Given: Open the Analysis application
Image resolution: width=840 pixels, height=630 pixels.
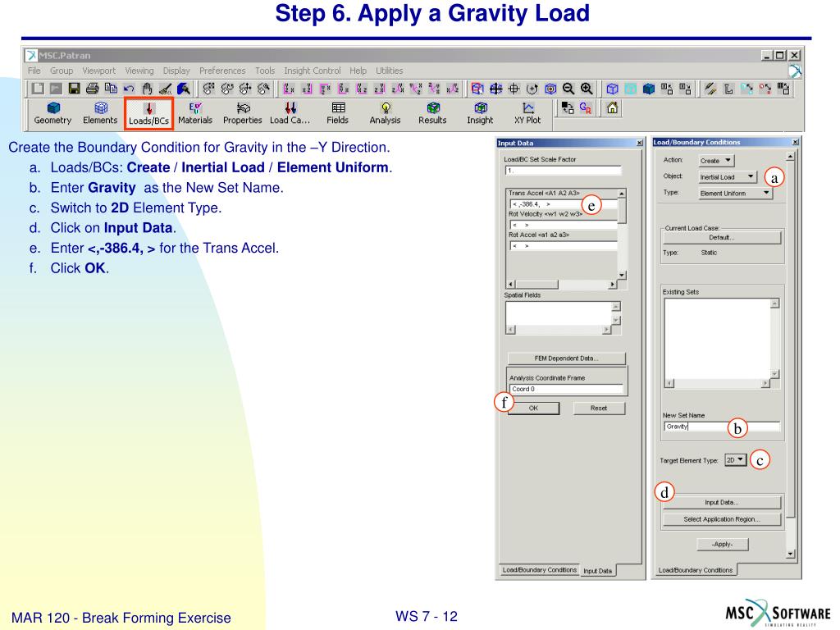Looking at the screenshot, I should coord(385,113).
